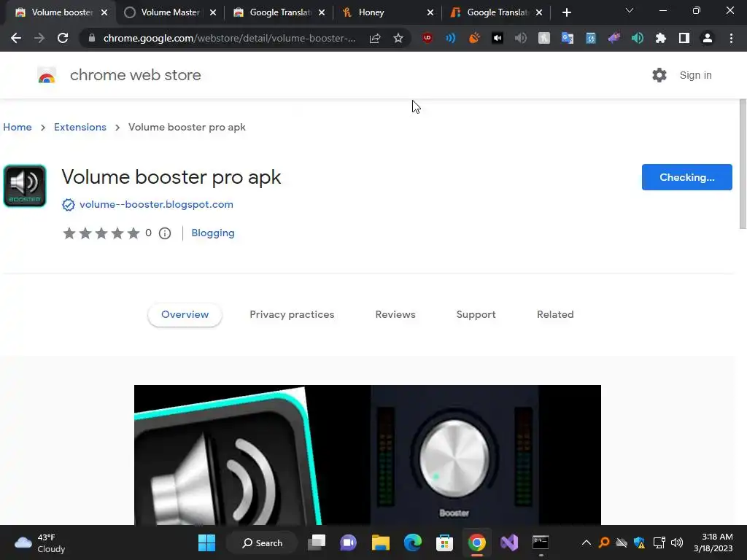The width and height of the screenshot is (747, 560).
Task: Click the Checking... install button
Action: click(x=686, y=177)
